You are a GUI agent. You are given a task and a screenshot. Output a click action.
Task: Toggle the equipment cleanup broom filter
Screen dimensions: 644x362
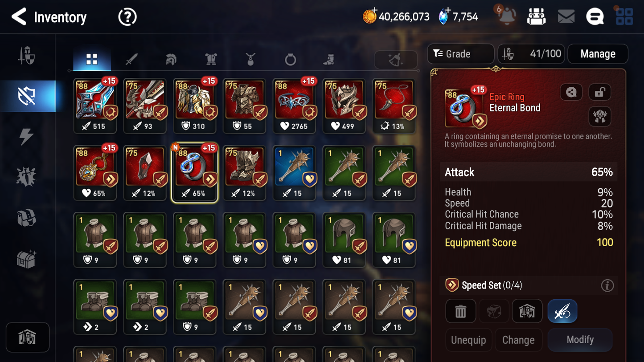click(x=396, y=60)
